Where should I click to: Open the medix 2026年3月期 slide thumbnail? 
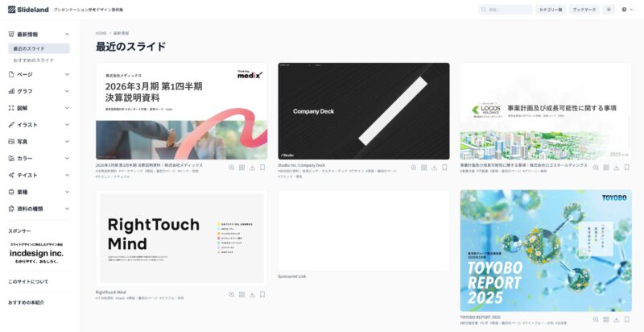[x=182, y=111]
